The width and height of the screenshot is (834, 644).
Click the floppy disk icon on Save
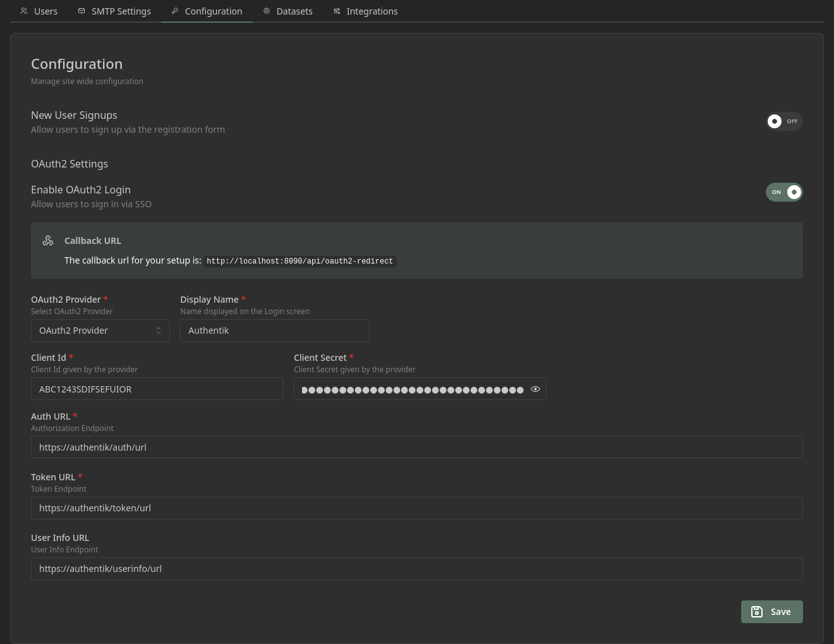(x=757, y=612)
